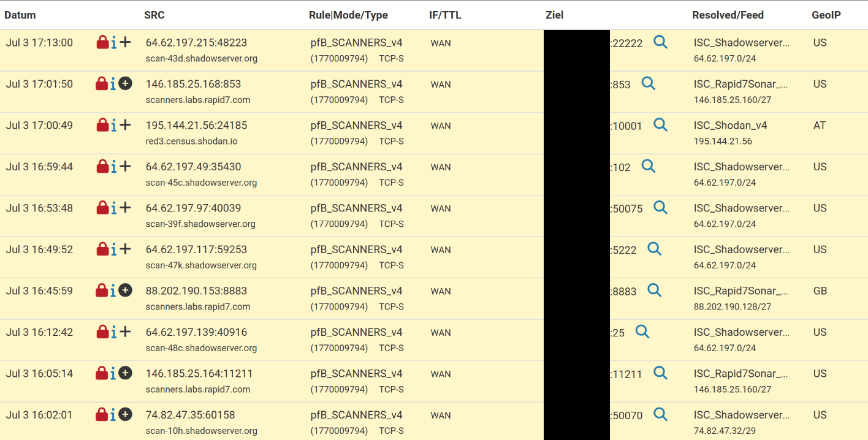Click the Resolved/Feed column header
The height and width of the screenshot is (440, 868).
(728, 15)
